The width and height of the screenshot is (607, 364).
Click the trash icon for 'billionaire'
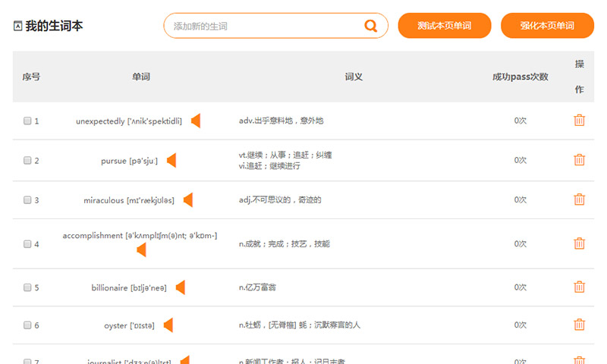(579, 287)
